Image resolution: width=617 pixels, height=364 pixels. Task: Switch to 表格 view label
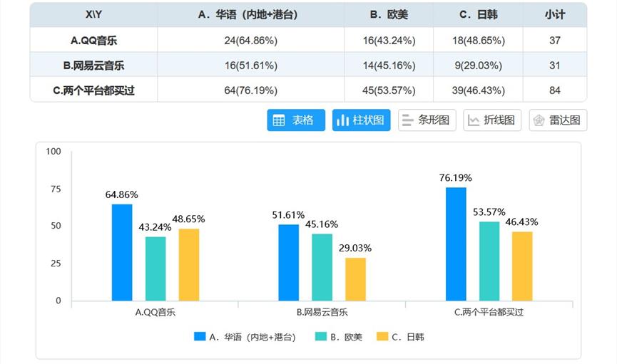(x=302, y=120)
